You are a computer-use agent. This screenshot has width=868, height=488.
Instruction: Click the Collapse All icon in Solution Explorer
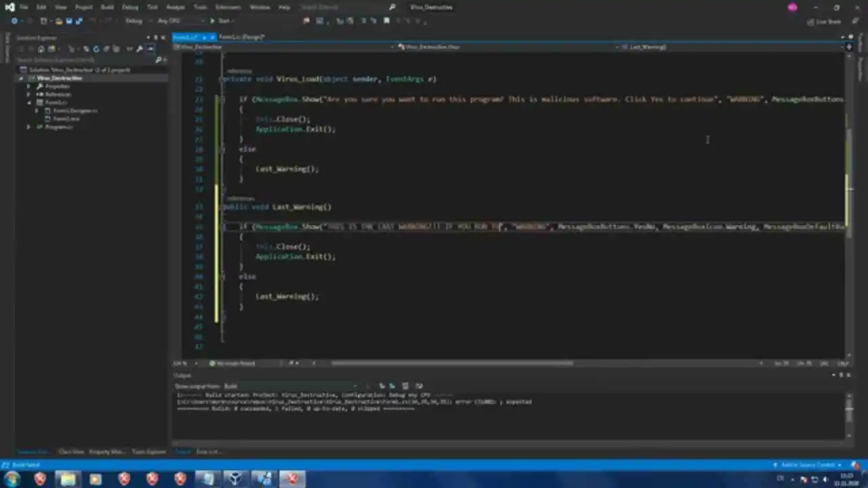106,49
